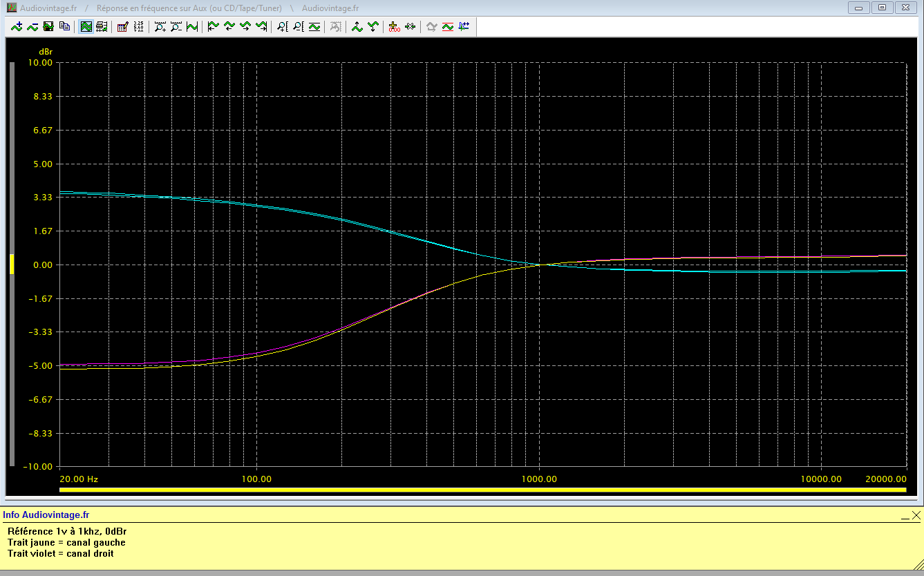The image size is (924, 576).
Task: Click the 'Trait jaune = canal gauche' line
Action: [x=66, y=542]
